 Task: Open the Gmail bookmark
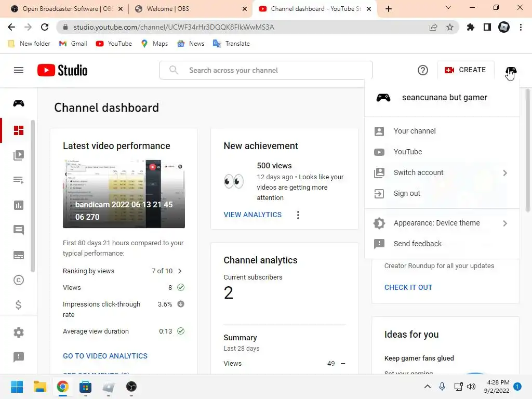73,44
